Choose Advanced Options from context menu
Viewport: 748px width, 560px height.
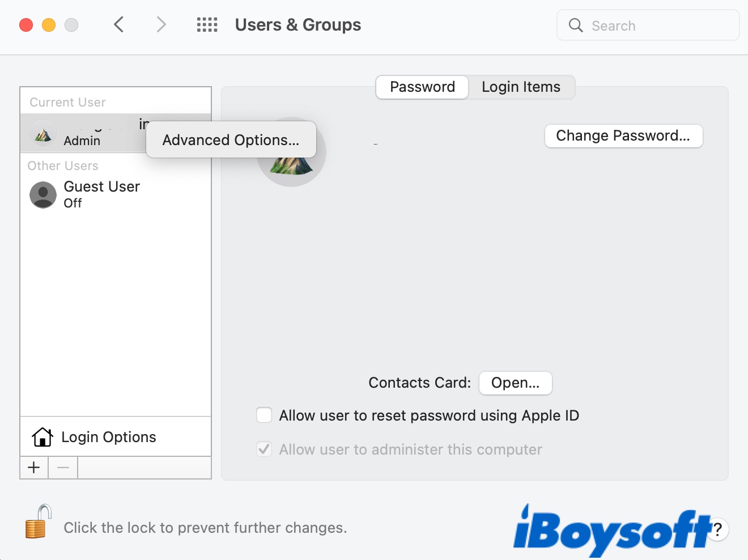coord(231,140)
